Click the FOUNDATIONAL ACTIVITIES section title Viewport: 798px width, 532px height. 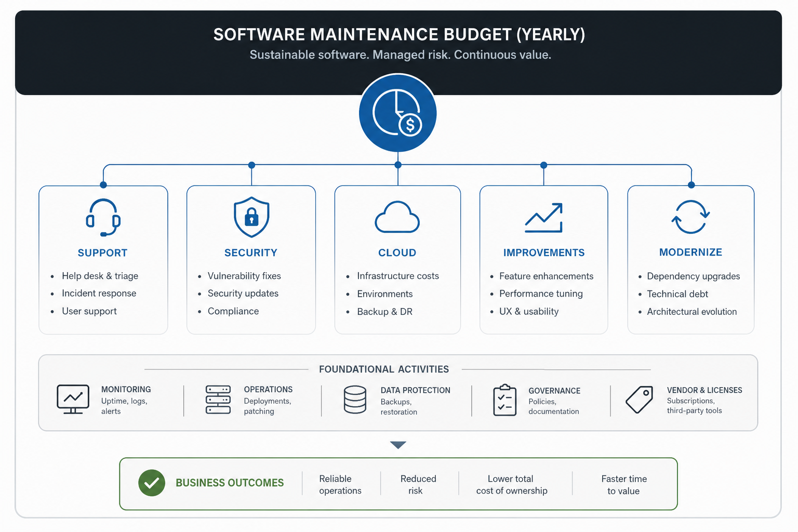point(384,369)
